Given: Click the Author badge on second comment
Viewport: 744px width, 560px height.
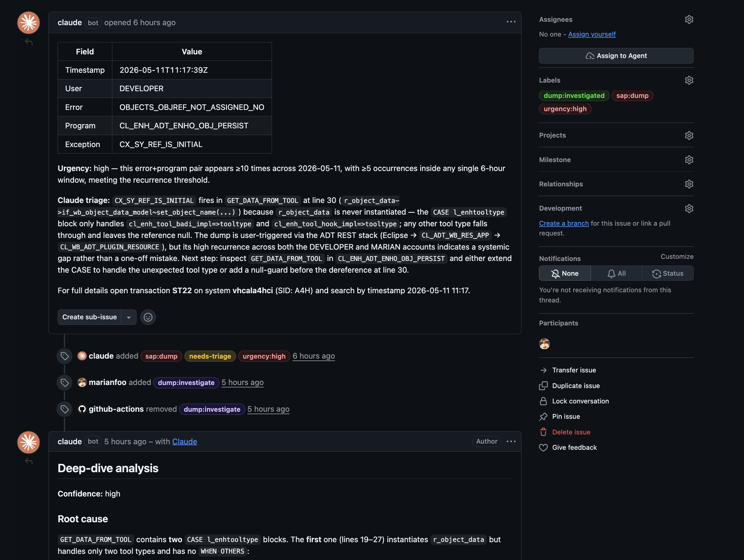Looking at the screenshot, I should point(486,441).
